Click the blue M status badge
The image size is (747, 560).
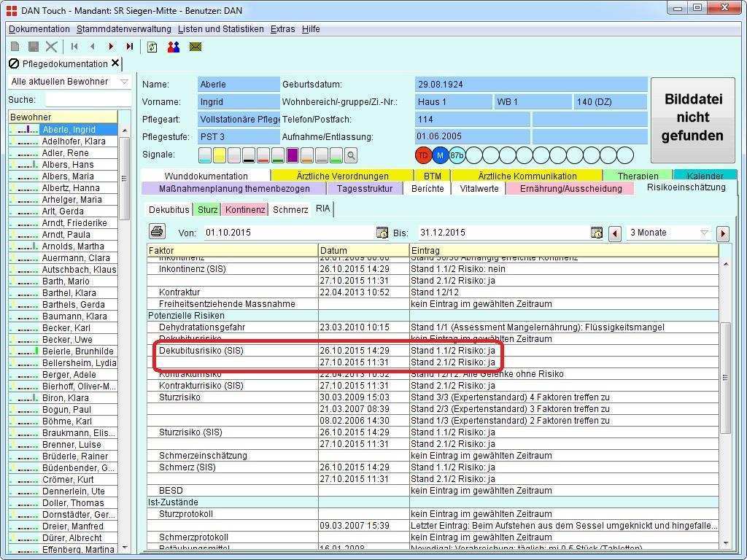tap(440, 155)
